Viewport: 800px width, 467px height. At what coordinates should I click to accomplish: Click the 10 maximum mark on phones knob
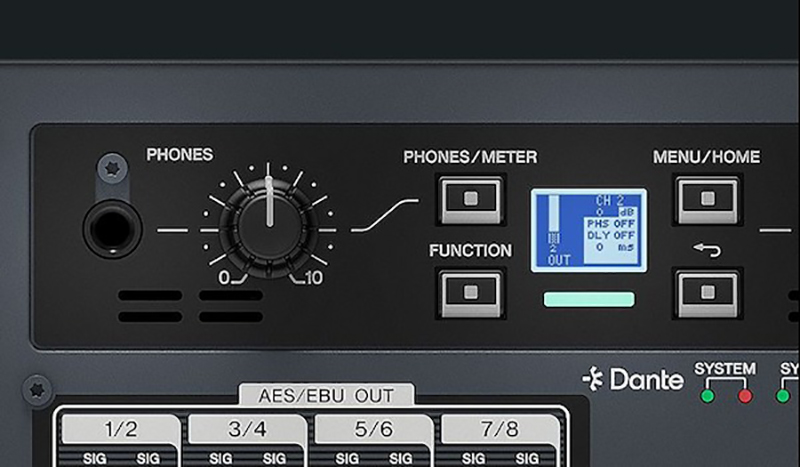coord(312,278)
